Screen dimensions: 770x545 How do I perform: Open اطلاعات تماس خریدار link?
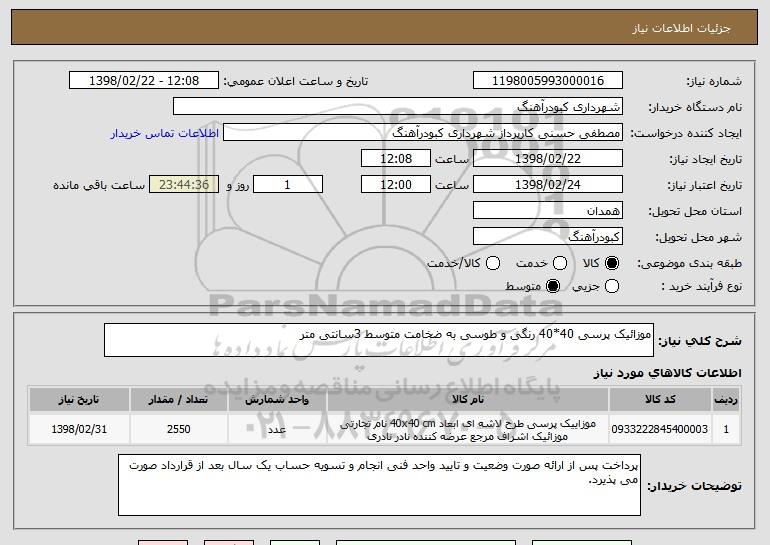165,133
